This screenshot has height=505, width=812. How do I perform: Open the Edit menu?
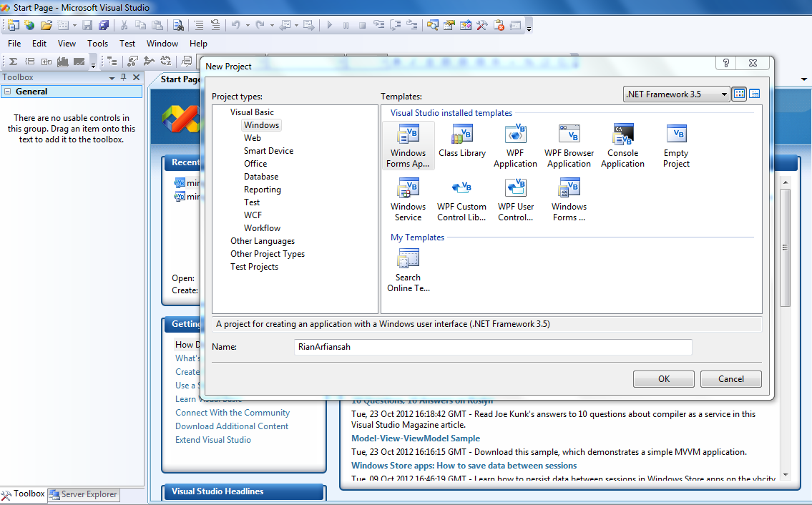tap(39, 44)
